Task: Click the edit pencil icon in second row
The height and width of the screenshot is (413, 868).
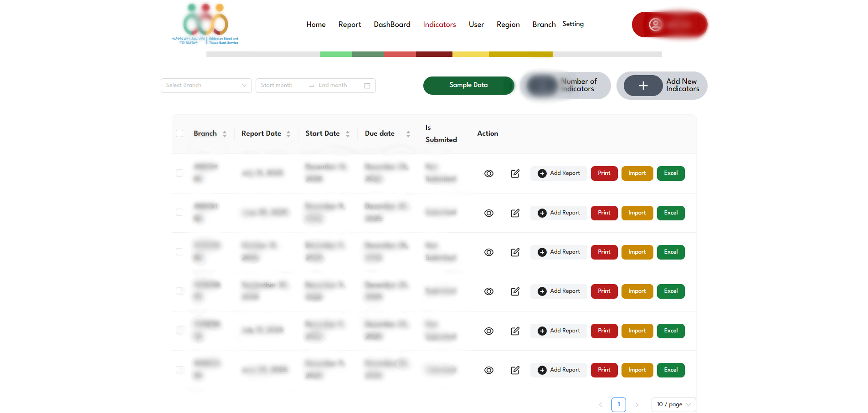Action: [515, 213]
